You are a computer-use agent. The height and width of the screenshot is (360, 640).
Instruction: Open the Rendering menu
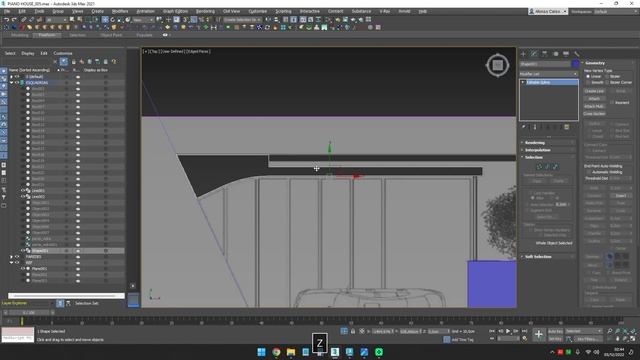(205, 11)
